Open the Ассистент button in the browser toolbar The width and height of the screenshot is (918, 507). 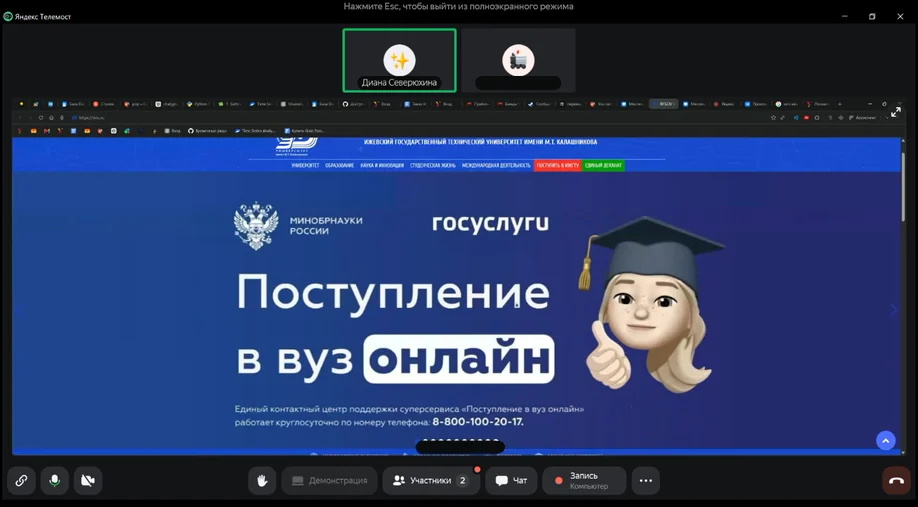pos(863,118)
